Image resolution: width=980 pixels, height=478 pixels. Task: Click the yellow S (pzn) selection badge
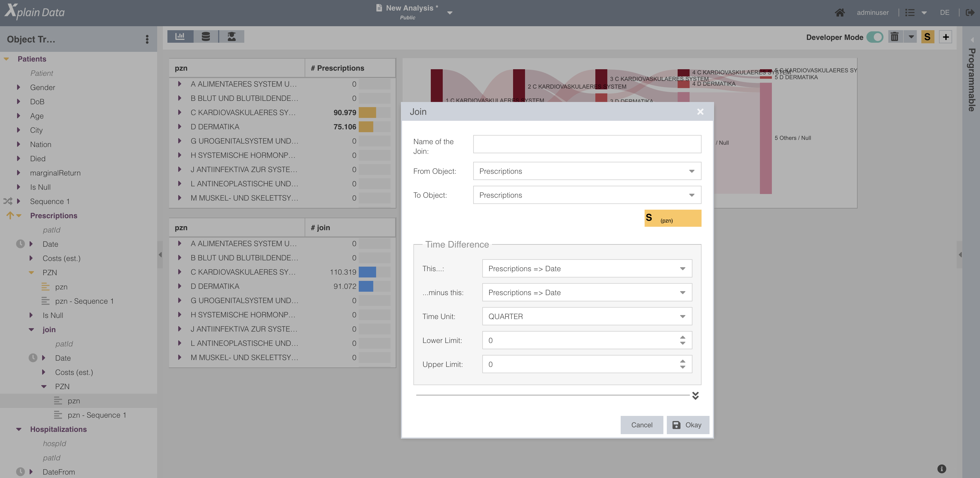[673, 218]
